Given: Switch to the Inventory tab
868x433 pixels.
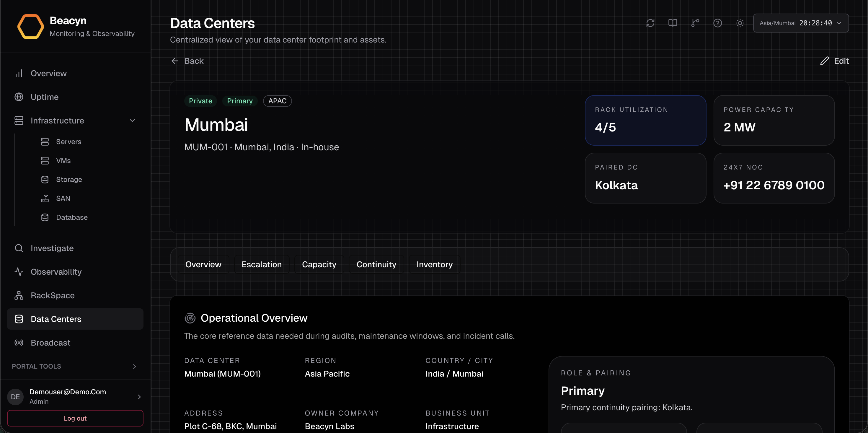Looking at the screenshot, I should click(434, 264).
